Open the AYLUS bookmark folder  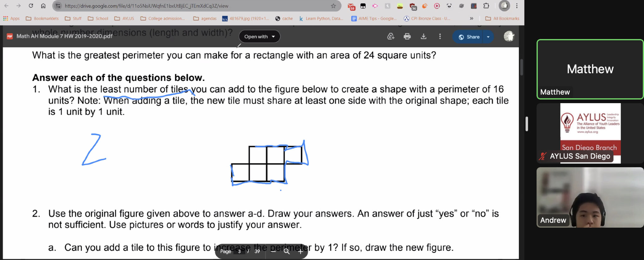pos(124,19)
